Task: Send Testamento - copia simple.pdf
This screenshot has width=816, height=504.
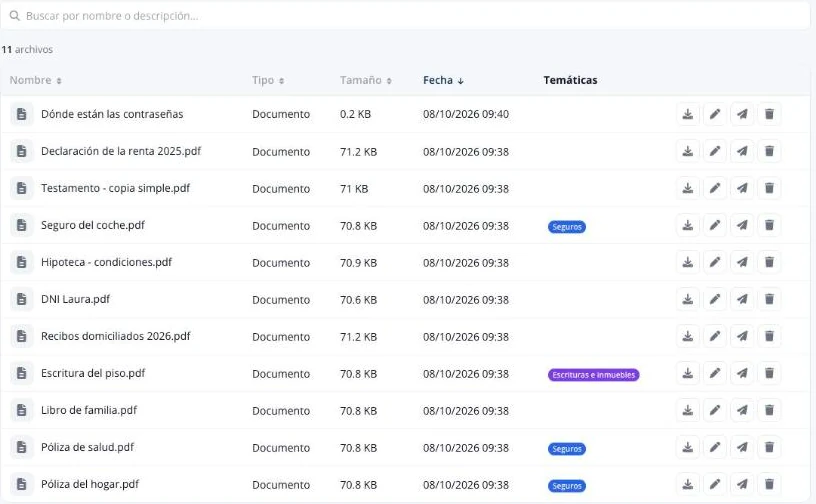Action: click(x=742, y=188)
